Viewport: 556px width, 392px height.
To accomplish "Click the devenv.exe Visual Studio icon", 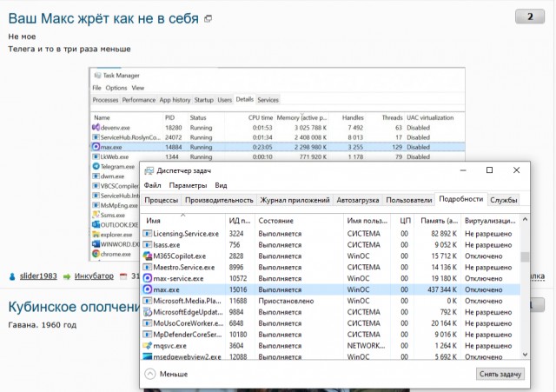I will coord(96,127).
